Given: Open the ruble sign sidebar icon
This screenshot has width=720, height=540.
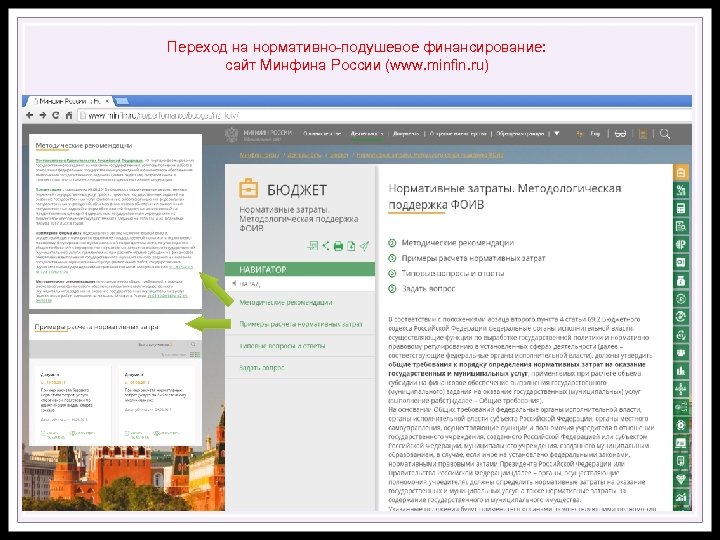Looking at the screenshot, I should 681,244.
